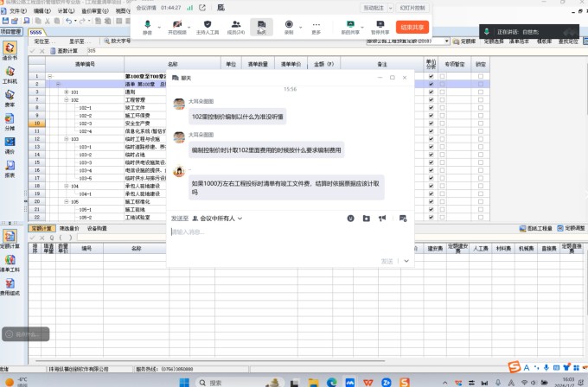Viewport: 588px width, 387px height.
Task: Switch to the 筛选量价 tab
Action: 70,228
